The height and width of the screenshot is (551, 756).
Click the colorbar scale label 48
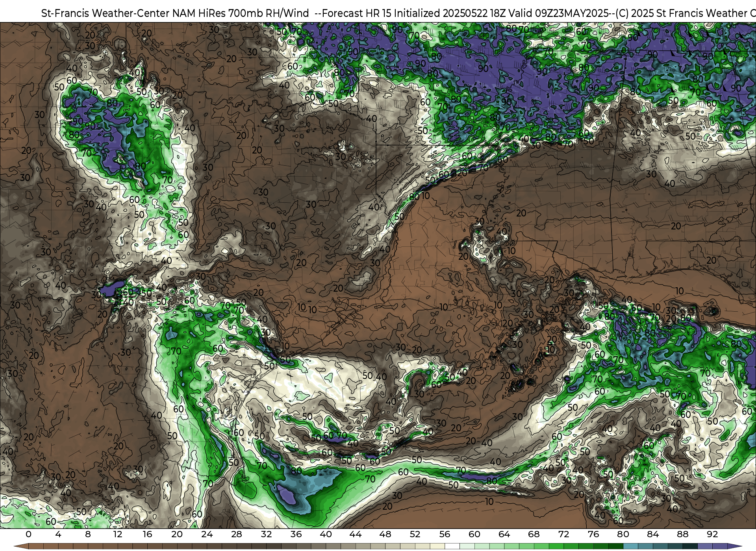point(385,534)
